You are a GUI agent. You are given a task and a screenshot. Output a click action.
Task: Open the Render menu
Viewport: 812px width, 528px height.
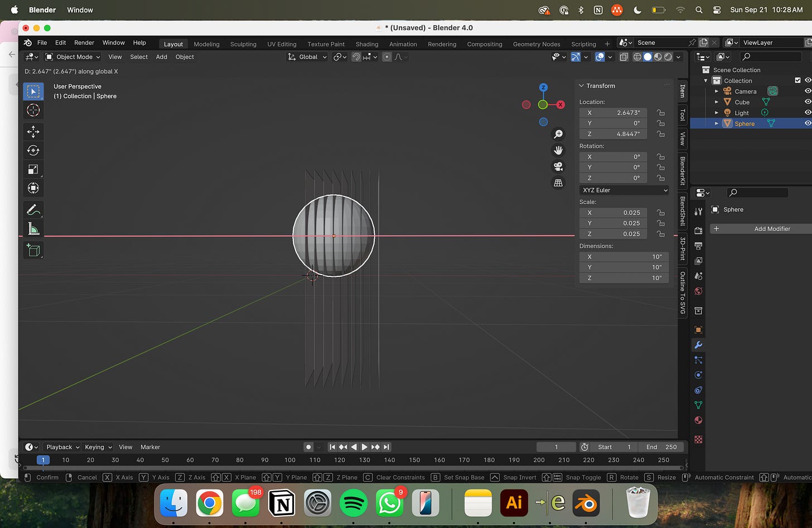click(84, 42)
